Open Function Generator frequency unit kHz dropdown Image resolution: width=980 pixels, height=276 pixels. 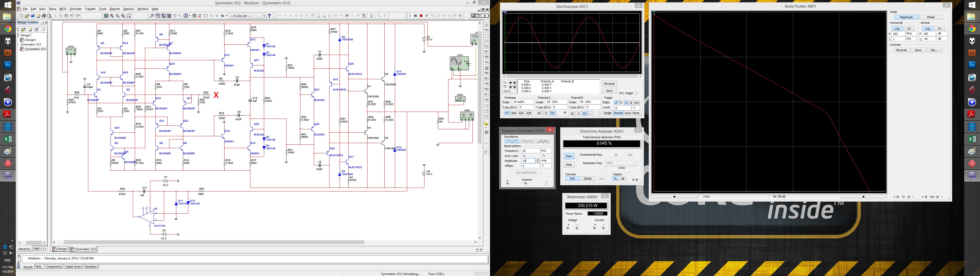[x=546, y=151]
